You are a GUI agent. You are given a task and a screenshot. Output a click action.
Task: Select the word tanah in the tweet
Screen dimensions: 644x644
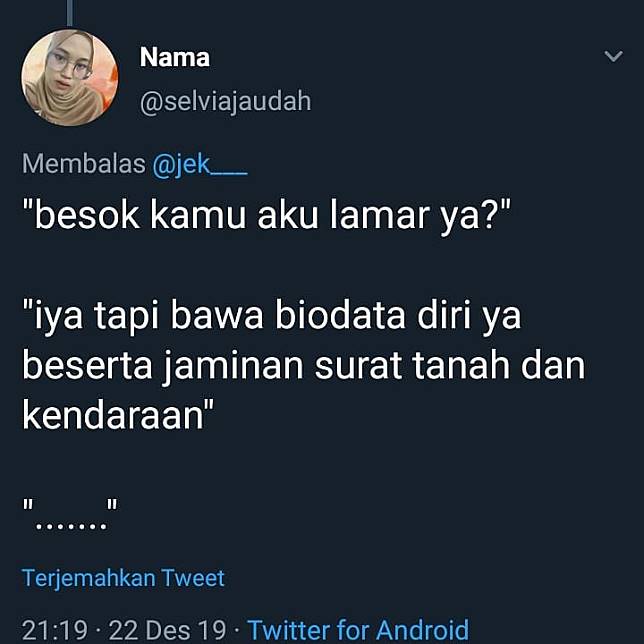461,365
